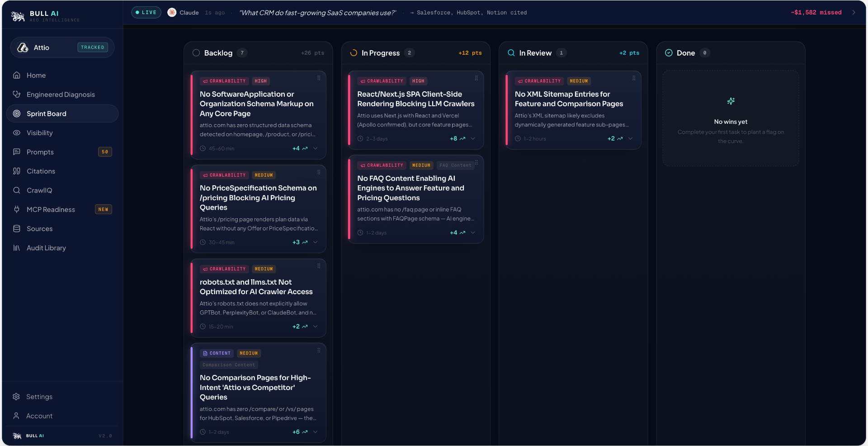Click the Prompts count badge 50
Screen dimensions: 868x446
(105, 152)
